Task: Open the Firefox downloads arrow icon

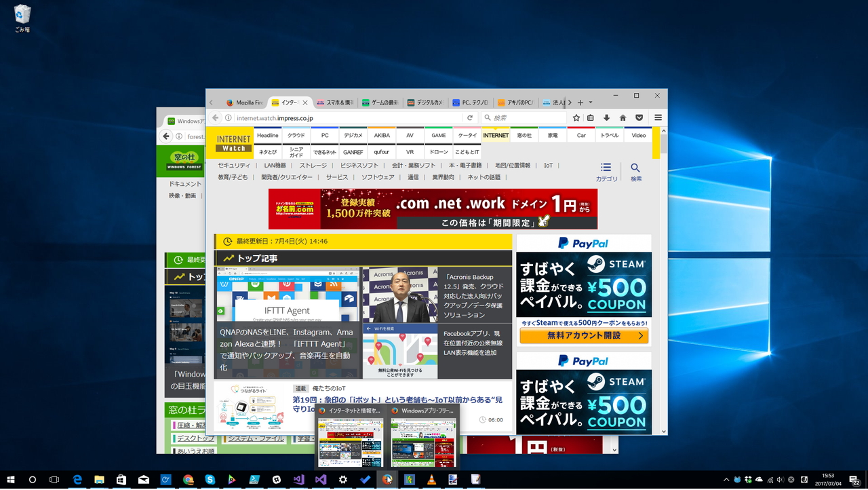Action: click(x=607, y=117)
